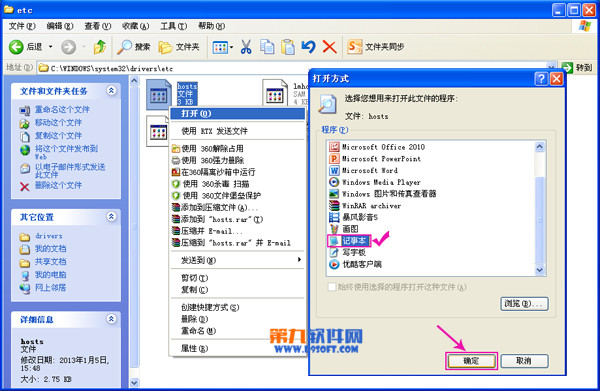
Task: Click 重命名这个文件 task link
Action: point(62,109)
